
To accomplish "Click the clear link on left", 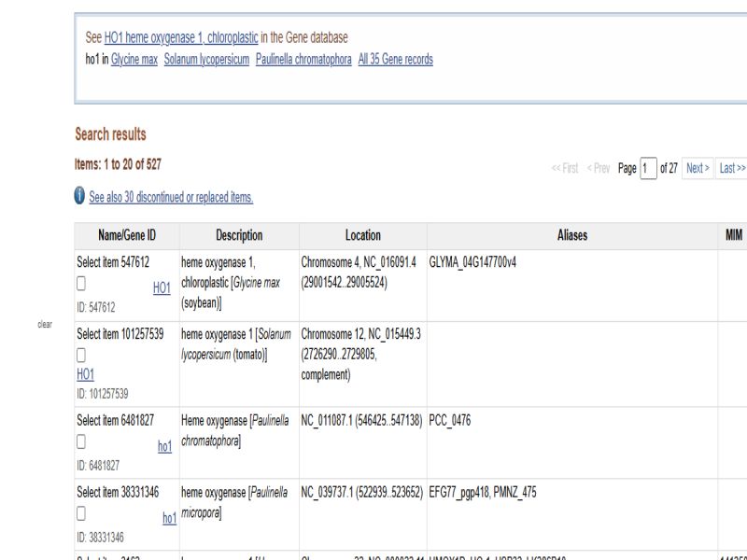I will click(x=44, y=325).
